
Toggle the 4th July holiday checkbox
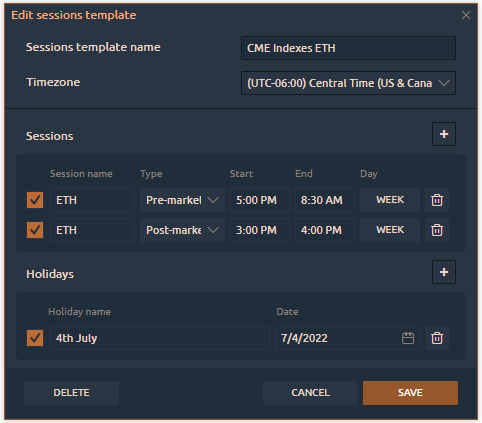pyautogui.click(x=35, y=338)
